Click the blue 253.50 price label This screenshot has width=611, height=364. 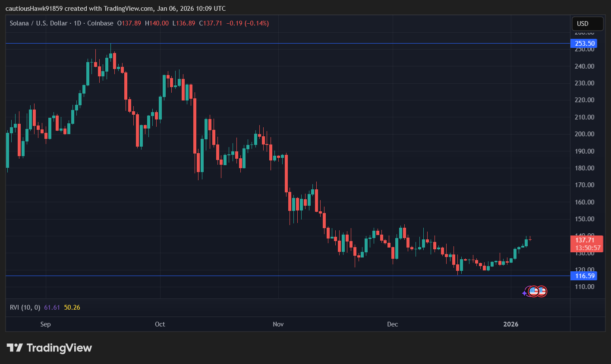click(x=585, y=43)
